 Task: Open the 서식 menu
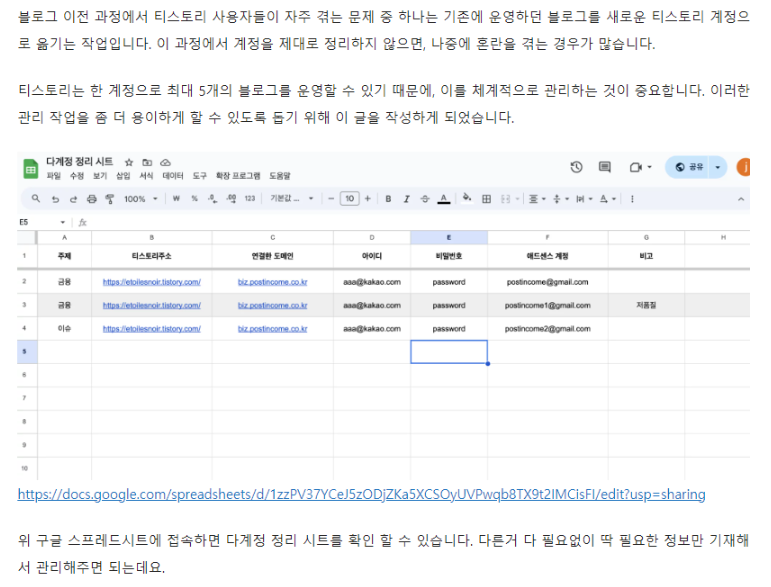point(146,176)
